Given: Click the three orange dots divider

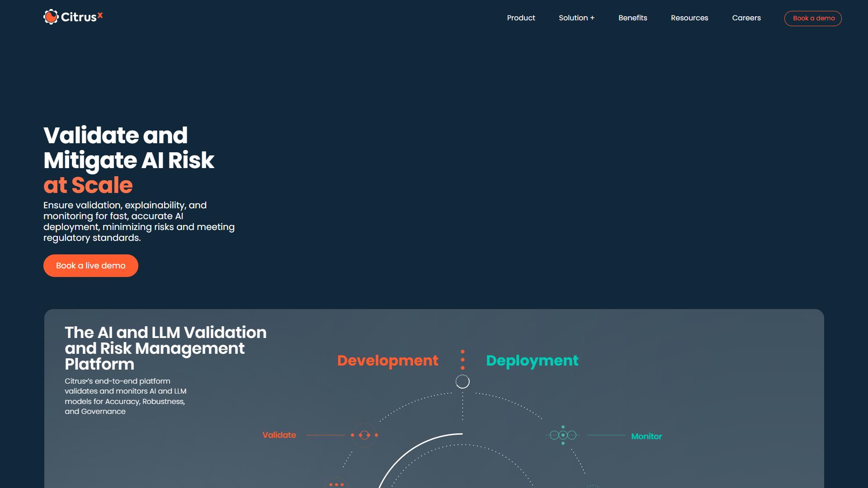Looking at the screenshot, I should 462,360.
